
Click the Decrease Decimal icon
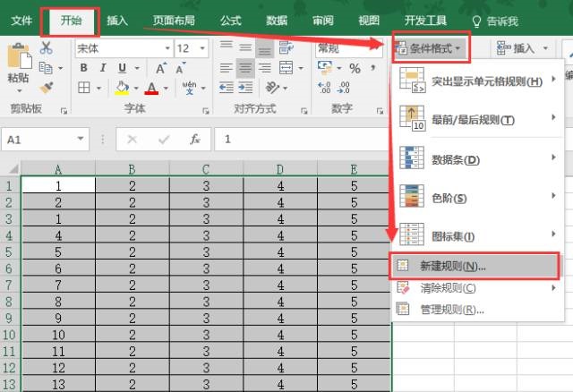click(344, 88)
